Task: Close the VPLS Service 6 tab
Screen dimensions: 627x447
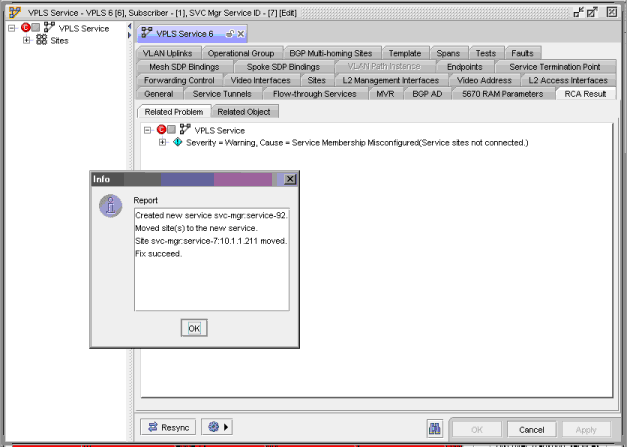Action: point(240,33)
